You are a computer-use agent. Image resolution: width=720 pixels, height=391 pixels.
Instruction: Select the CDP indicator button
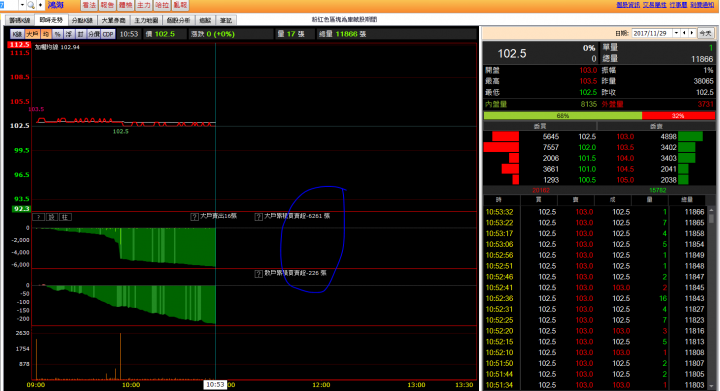click(108, 34)
